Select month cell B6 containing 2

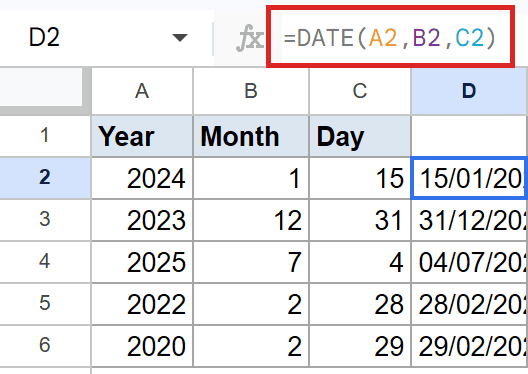[x=251, y=346]
